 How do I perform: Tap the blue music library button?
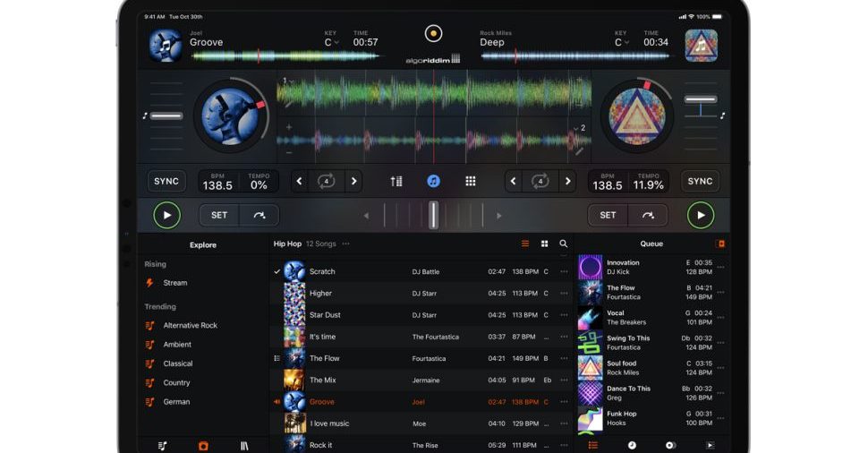(x=433, y=181)
